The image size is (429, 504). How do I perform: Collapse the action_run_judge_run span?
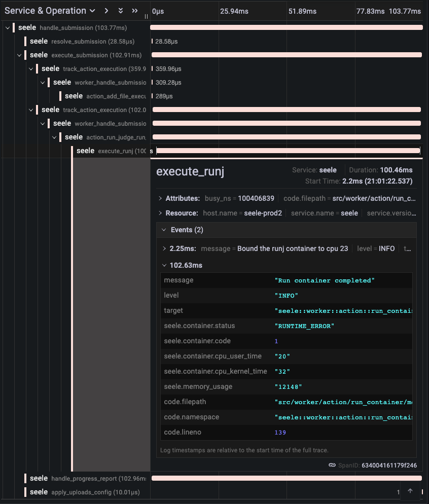click(54, 137)
